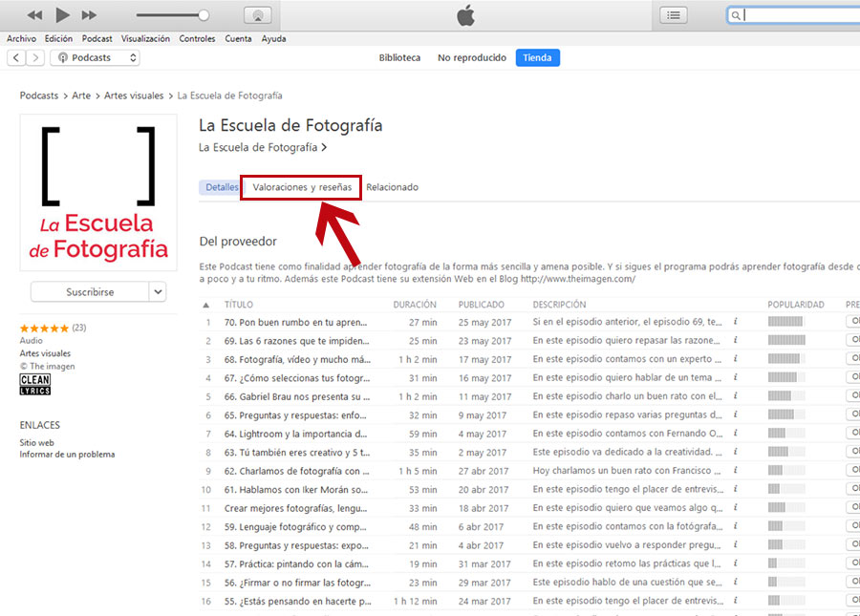860x616 pixels.
Task: Select the Relacionado tab
Action: tap(392, 187)
